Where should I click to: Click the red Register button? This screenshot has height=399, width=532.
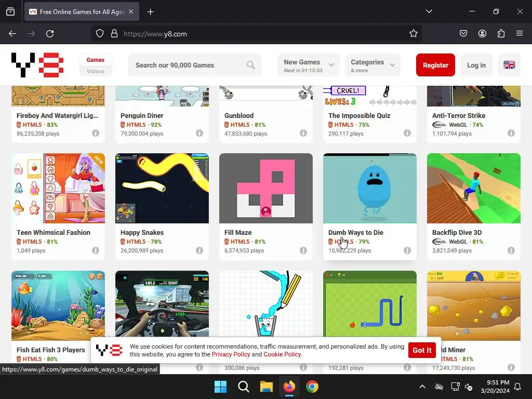click(x=435, y=65)
